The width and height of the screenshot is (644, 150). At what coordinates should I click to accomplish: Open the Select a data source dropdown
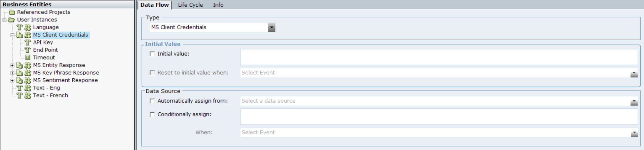(x=634, y=101)
